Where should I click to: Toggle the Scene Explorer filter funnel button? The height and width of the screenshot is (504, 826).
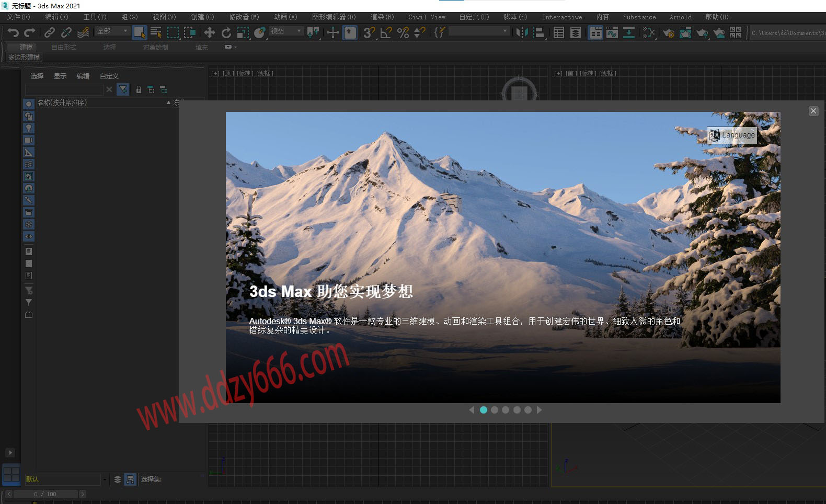123,89
